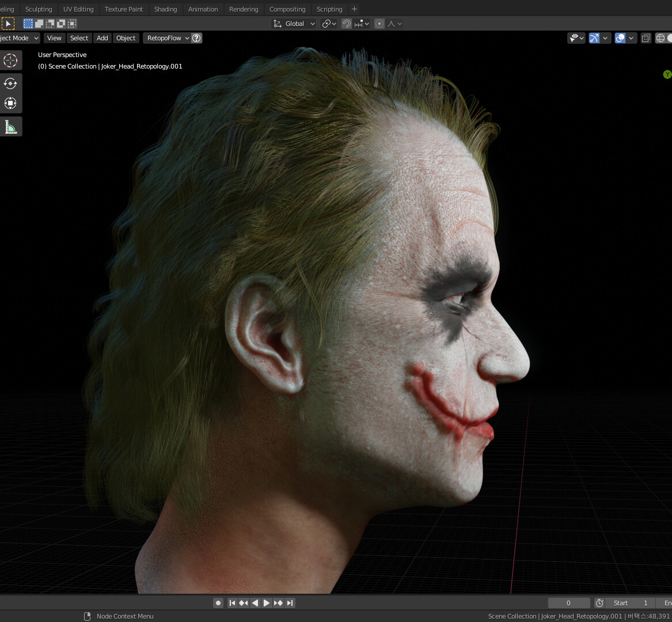The height and width of the screenshot is (622, 672).
Task: Open overlay options dropdown arrow
Action: [x=631, y=38]
